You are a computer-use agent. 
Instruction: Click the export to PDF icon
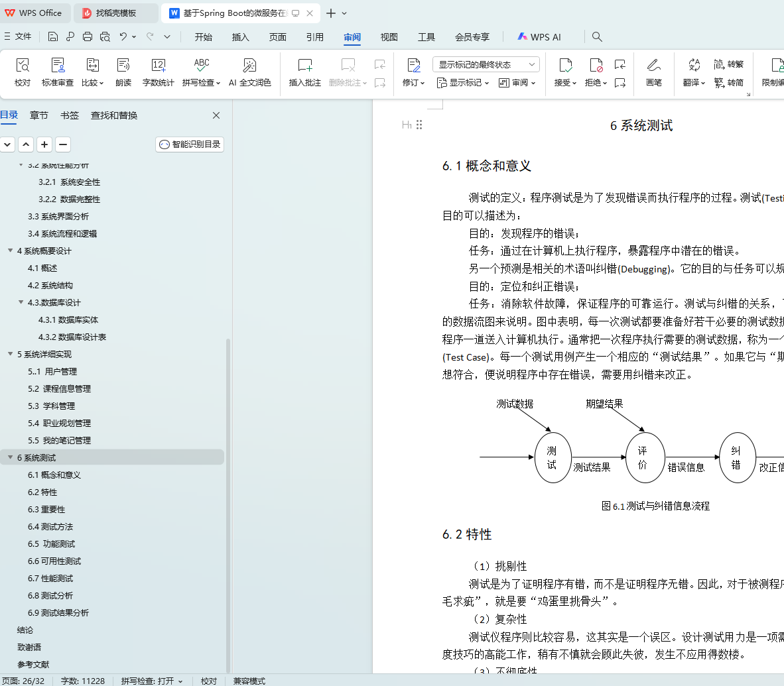point(70,36)
